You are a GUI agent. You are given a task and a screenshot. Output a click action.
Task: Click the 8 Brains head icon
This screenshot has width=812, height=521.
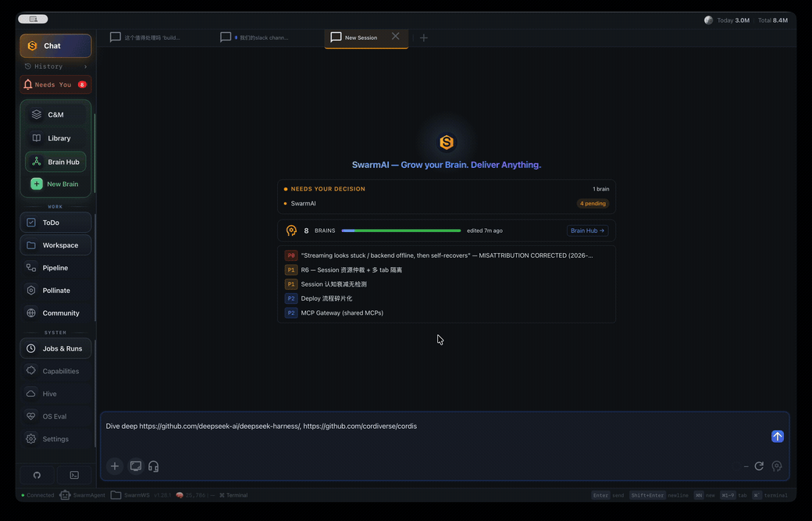(291, 230)
